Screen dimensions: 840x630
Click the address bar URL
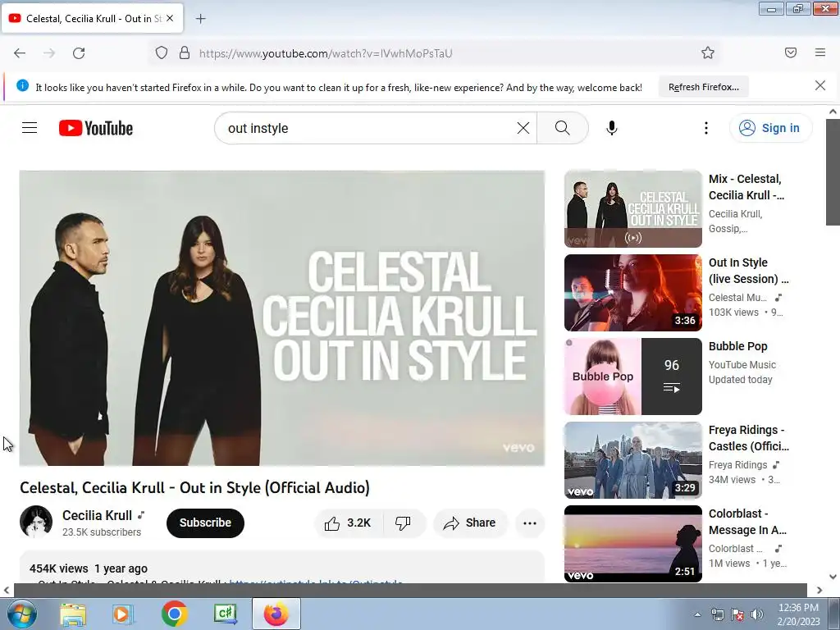[x=326, y=53]
